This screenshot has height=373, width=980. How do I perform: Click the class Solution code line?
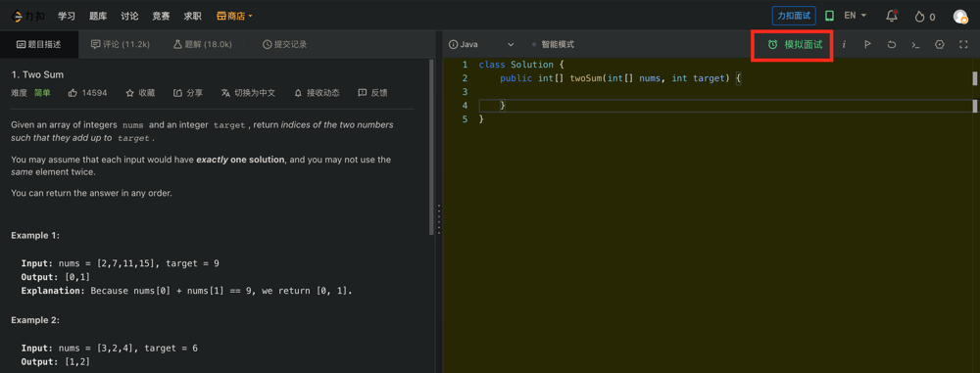pos(521,65)
